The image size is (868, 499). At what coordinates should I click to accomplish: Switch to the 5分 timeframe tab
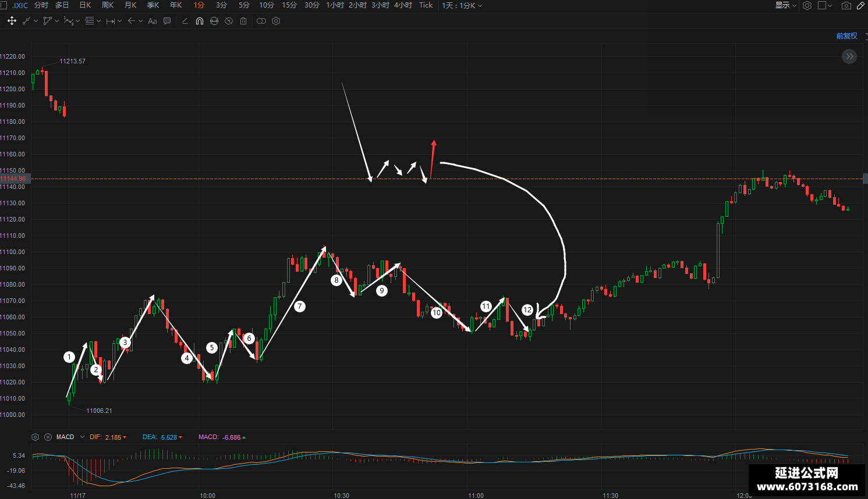244,5
